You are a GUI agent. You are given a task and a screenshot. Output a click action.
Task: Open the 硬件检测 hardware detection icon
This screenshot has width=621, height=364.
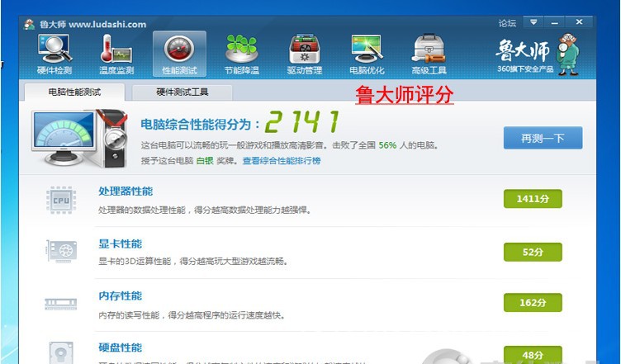[55, 54]
